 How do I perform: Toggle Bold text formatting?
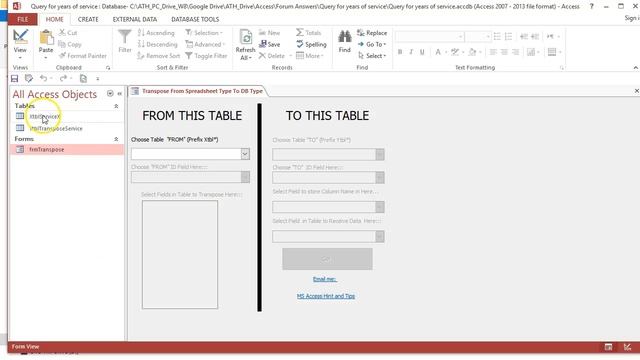pyautogui.click(x=400, y=52)
